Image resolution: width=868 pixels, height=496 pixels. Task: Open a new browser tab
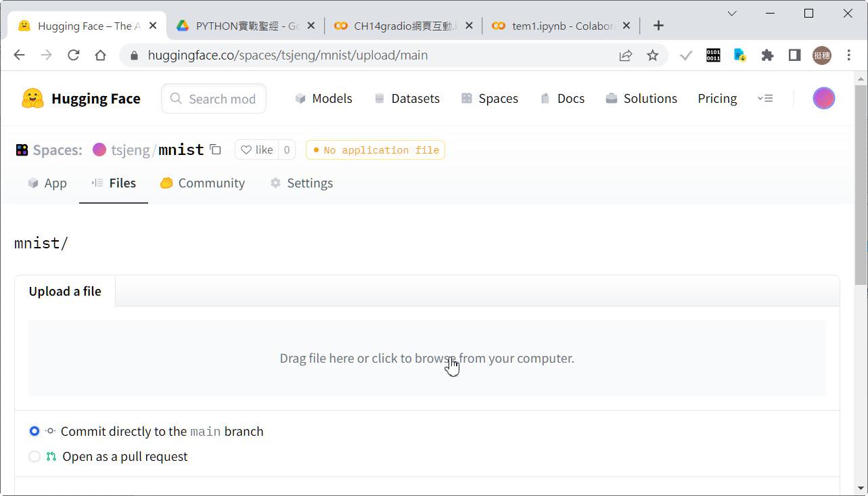pos(658,26)
